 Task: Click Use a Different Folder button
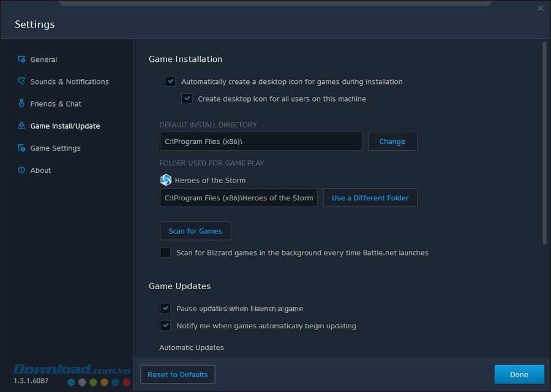tap(370, 198)
